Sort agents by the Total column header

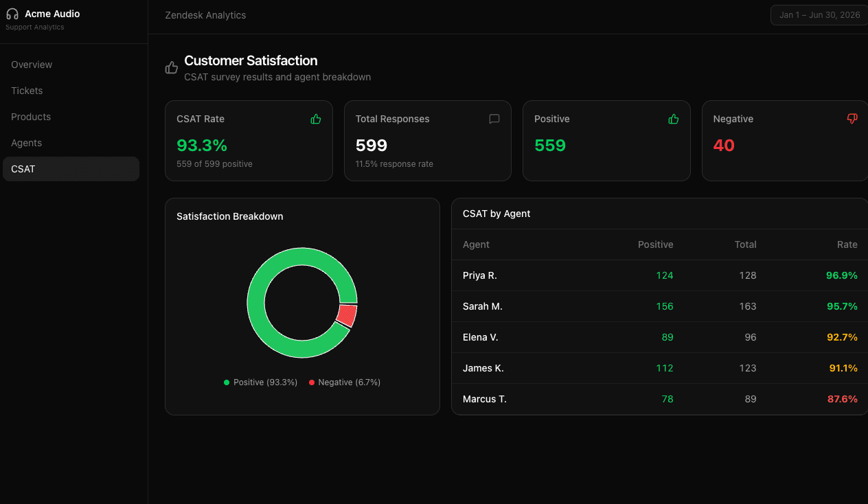746,244
